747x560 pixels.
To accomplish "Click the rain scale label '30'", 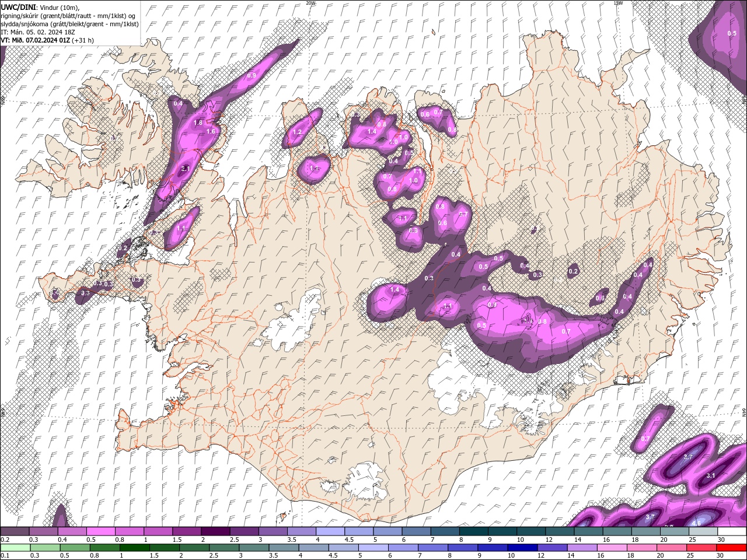I will [720, 555].
